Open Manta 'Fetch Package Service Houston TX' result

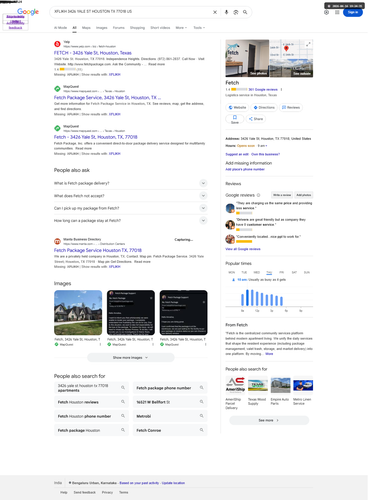click(x=98, y=250)
